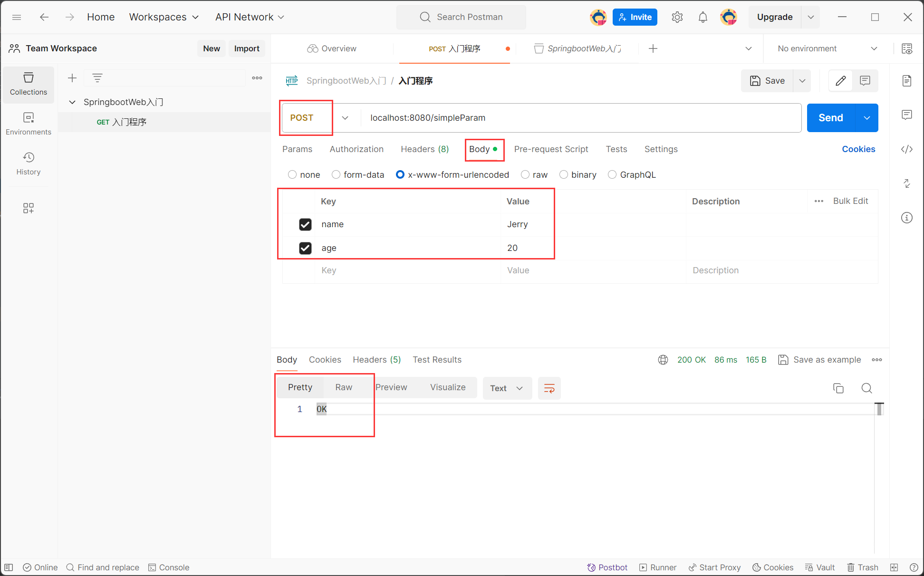Open tabs overflow chevron
Screen dimensions: 924x576
coord(749,48)
